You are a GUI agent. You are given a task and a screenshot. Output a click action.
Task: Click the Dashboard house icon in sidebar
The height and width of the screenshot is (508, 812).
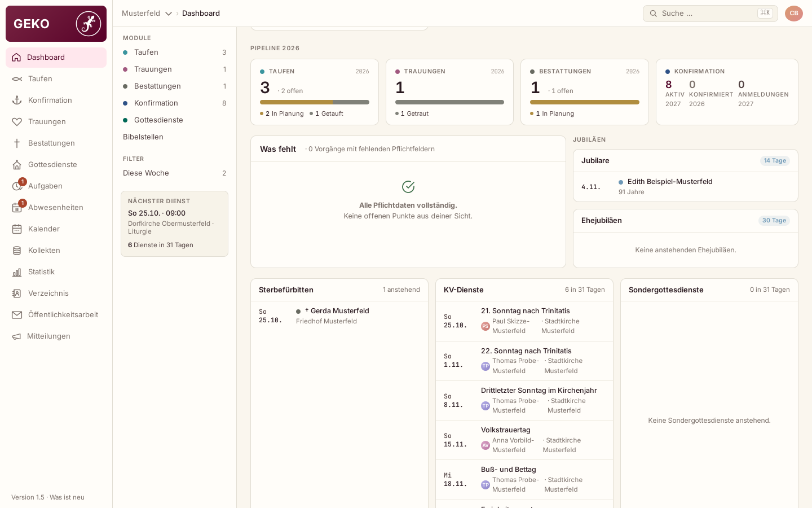pos(16,58)
